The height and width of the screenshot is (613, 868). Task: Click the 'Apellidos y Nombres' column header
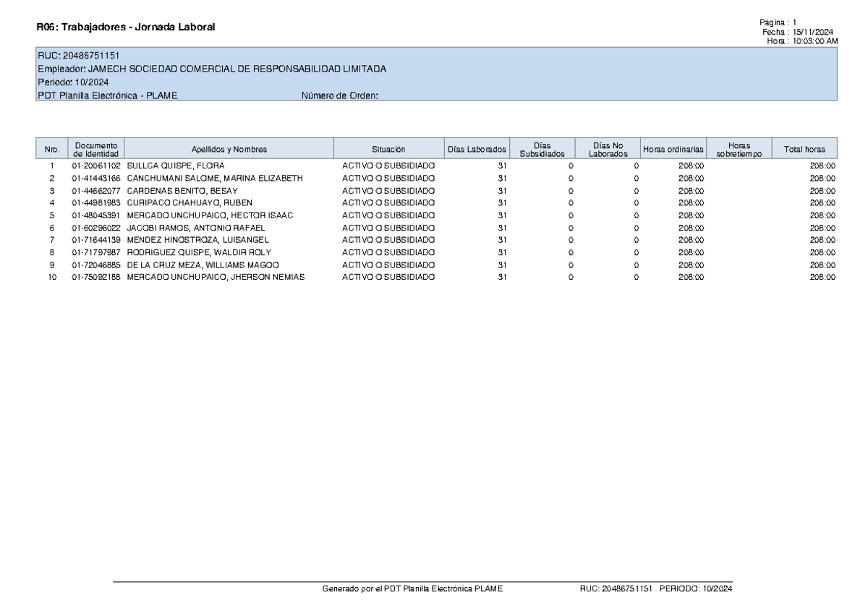[x=229, y=150]
